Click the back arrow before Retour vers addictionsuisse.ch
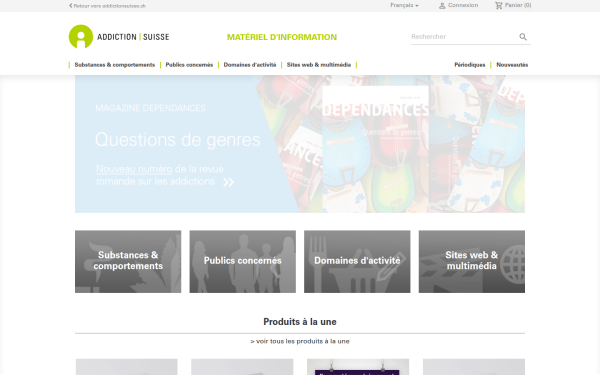 70,5
